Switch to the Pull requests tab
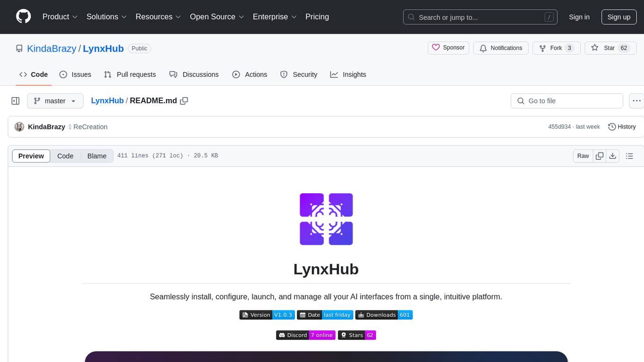The height and width of the screenshot is (362, 644). click(130, 74)
